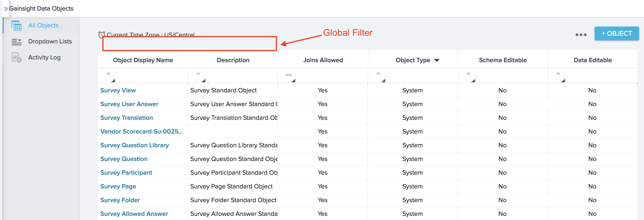Viewport: 644px width, 220px height.
Task: Open Survey Folder object
Action: [120, 200]
